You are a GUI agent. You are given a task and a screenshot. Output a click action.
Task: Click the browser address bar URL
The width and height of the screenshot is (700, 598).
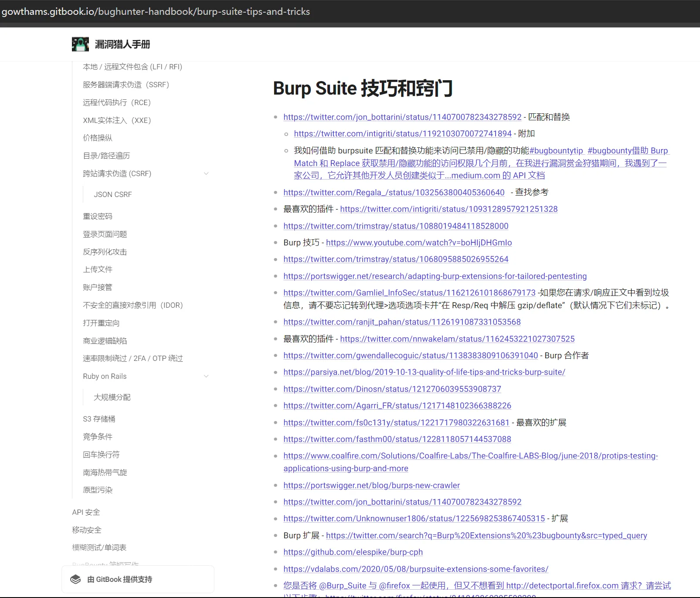tap(156, 11)
